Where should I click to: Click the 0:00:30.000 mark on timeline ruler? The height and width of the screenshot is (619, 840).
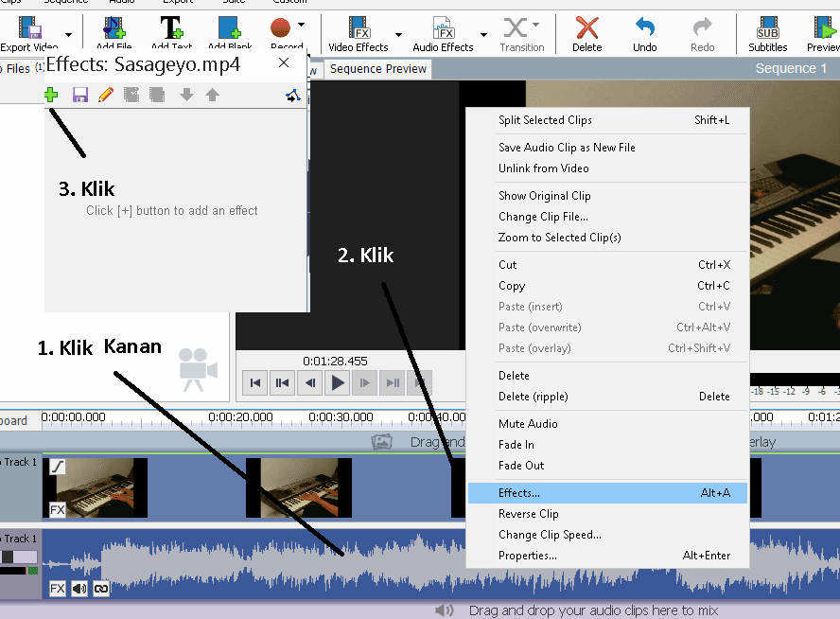coord(341,417)
